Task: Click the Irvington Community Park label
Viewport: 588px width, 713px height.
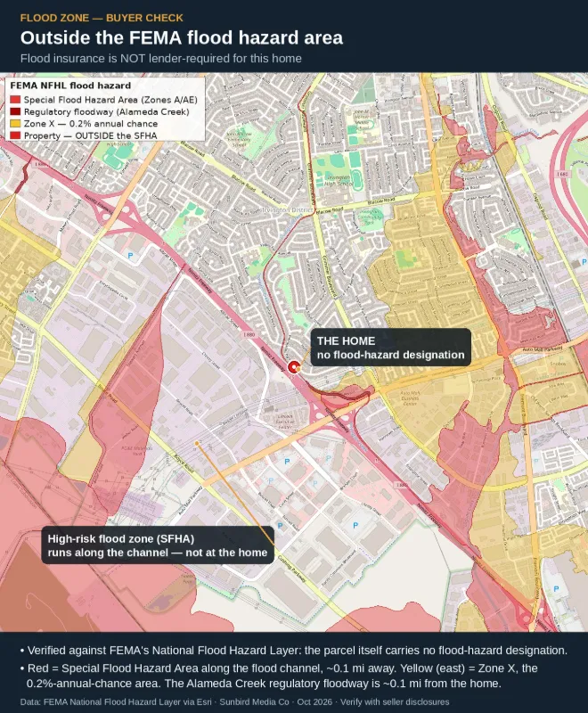Action: click(370, 217)
